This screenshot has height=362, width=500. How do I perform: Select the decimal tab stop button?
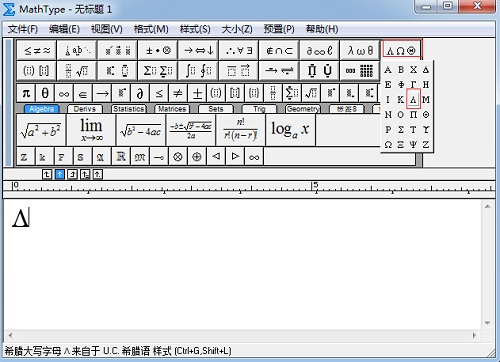click(98, 174)
